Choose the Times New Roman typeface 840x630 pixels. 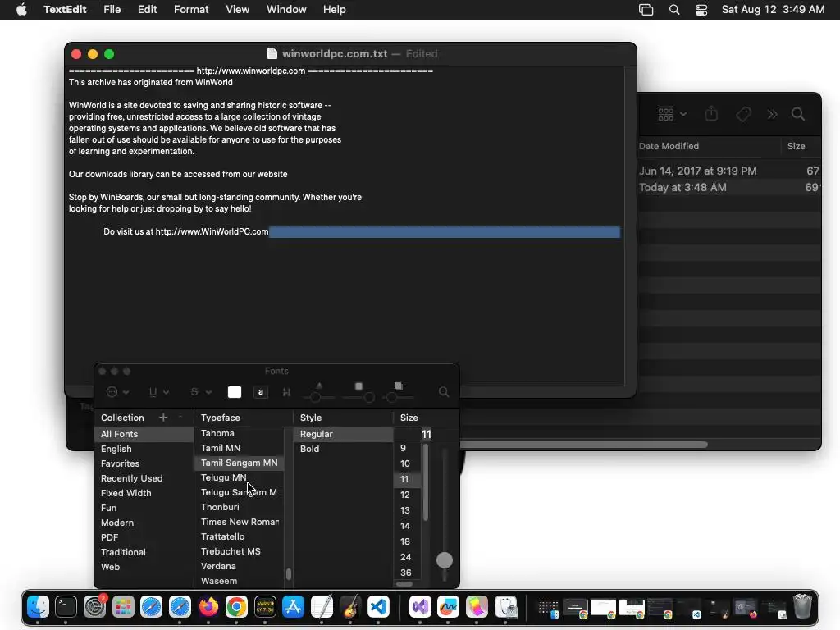point(240,522)
